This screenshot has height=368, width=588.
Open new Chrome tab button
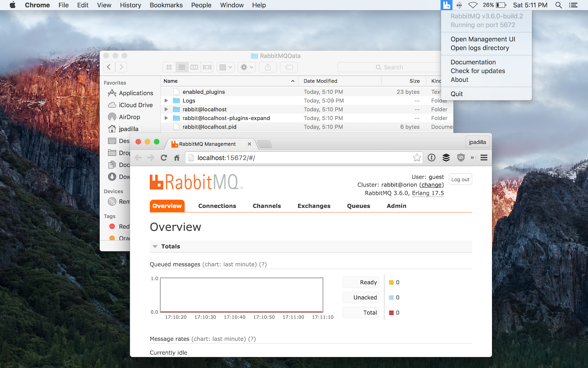pyautogui.click(x=265, y=144)
